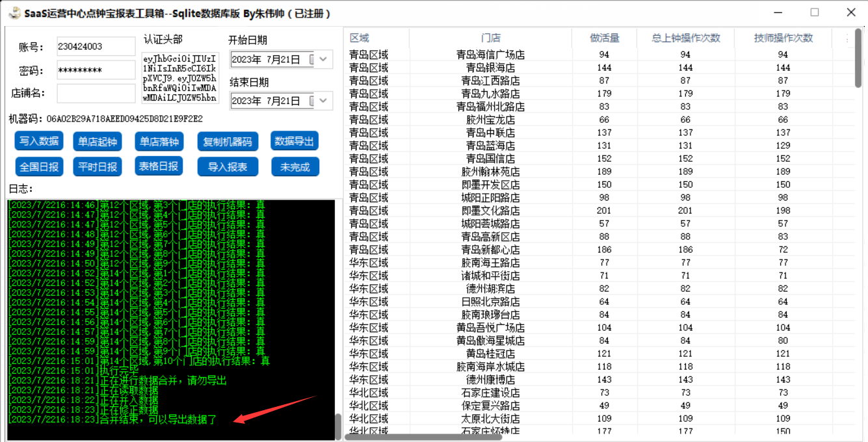Generate the 全国日报 report
The width and height of the screenshot is (868, 442).
39,167
